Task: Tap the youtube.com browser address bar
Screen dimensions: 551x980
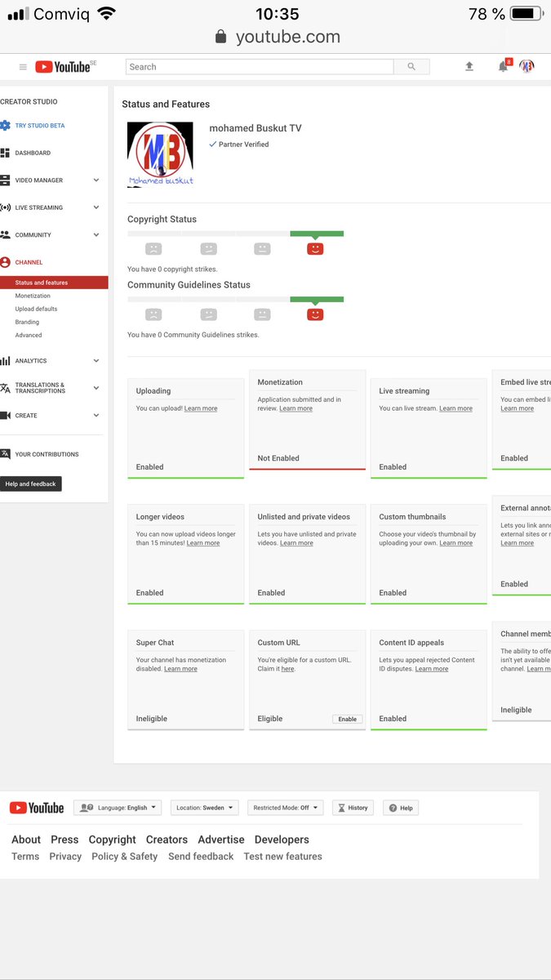Action: (278, 37)
